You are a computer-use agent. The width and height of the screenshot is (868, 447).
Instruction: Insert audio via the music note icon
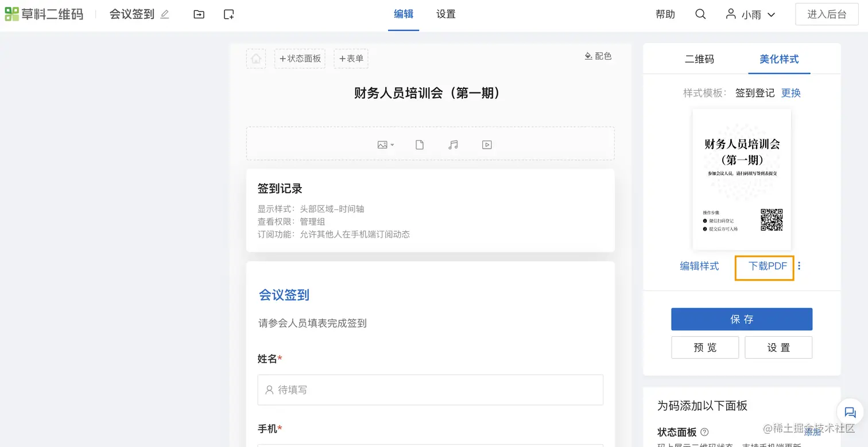coord(454,145)
